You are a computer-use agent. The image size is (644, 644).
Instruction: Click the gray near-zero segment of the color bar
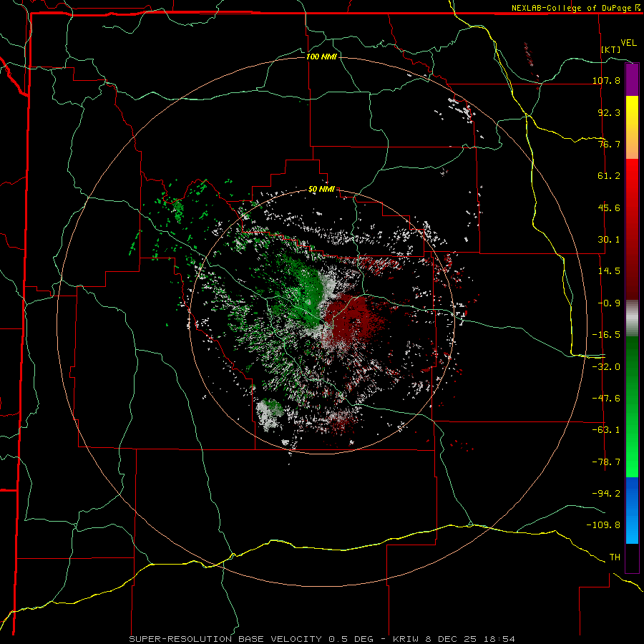tap(632, 318)
